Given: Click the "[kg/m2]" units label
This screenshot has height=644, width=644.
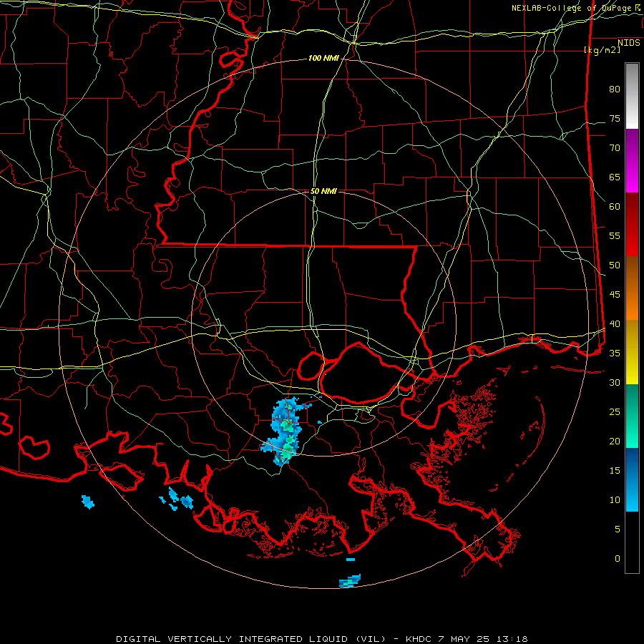Looking at the screenshot, I should 602,50.
